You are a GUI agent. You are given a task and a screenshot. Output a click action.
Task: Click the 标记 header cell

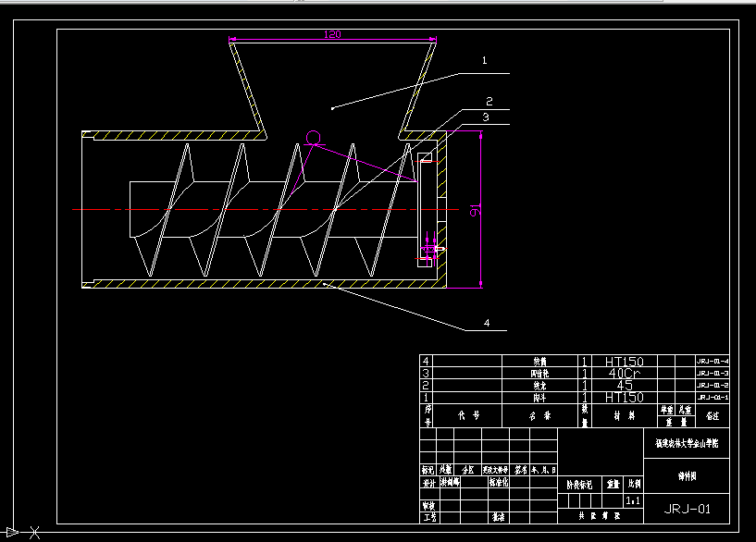428,470
